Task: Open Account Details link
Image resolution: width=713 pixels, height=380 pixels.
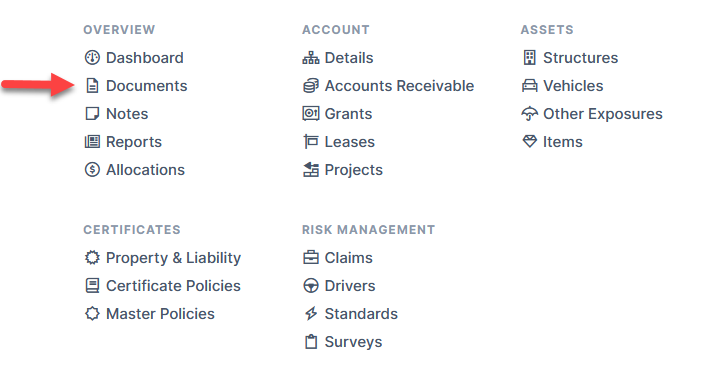Action: pyautogui.click(x=338, y=58)
